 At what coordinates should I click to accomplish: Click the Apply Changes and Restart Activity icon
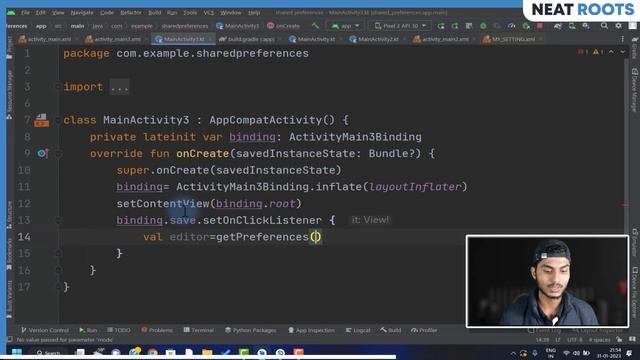[455, 26]
